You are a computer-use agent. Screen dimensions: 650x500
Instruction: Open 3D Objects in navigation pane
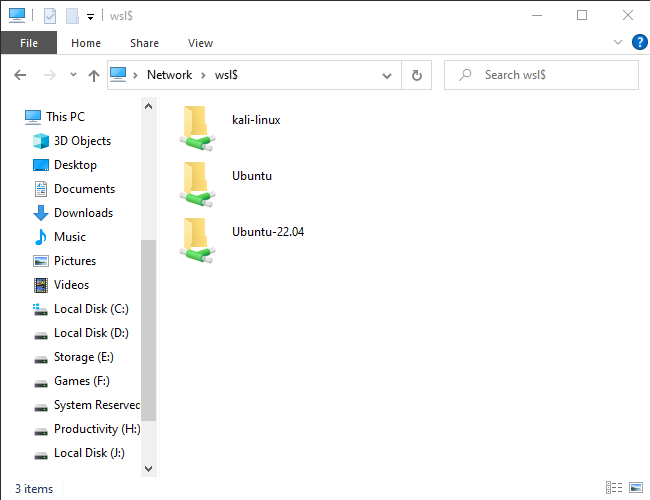(x=82, y=141)
